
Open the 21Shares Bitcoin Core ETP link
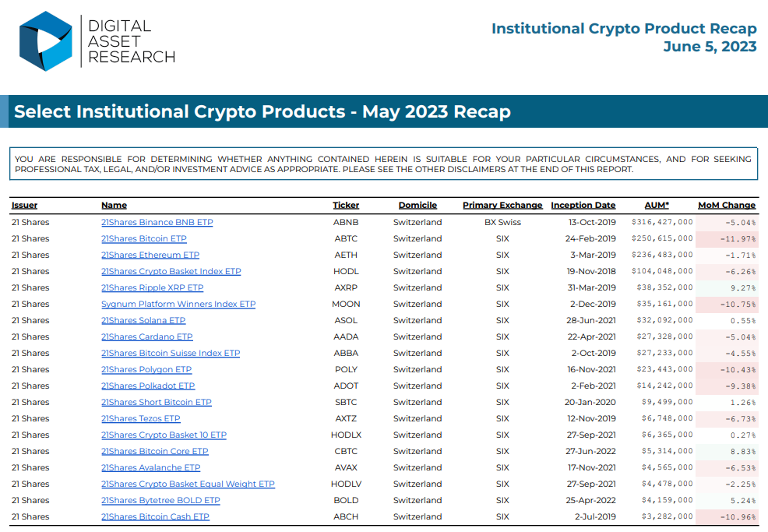click(x=155, y=451)
